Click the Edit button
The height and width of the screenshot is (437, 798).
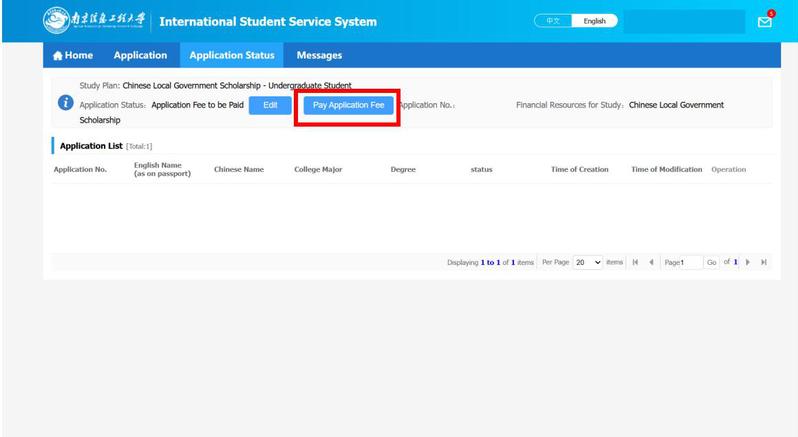[270, 105]
